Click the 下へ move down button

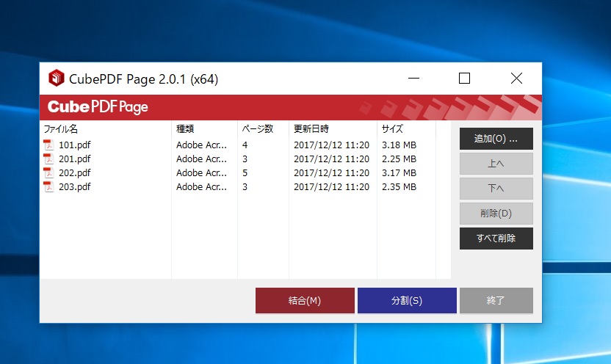[496, 189]
